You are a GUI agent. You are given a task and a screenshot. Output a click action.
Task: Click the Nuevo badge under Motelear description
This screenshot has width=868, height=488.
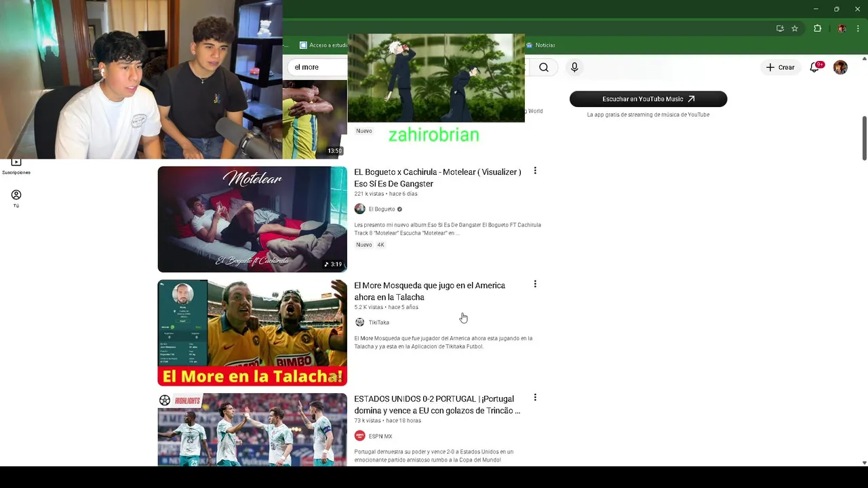[364, 245]
